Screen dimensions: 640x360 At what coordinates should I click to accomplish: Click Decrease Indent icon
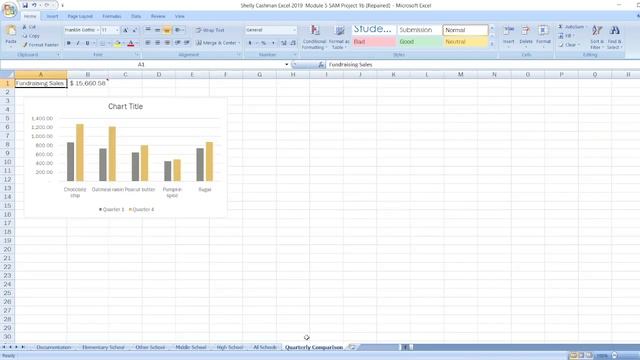point(178,43)
